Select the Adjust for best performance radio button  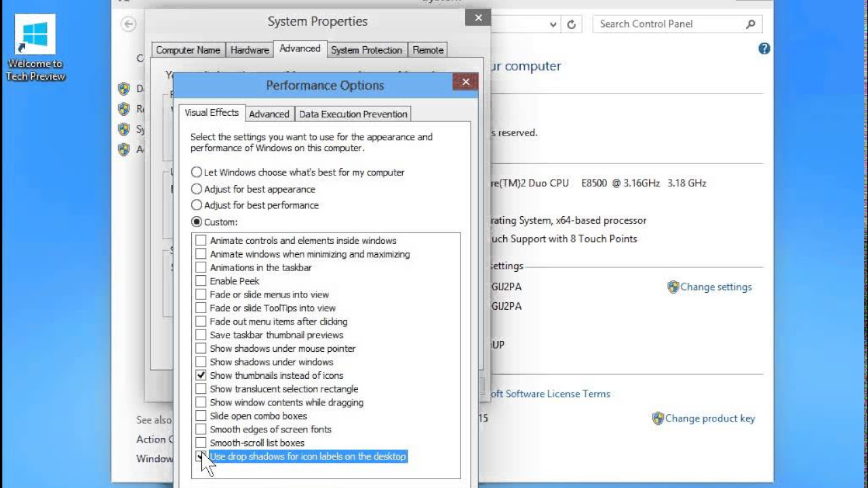click(x=197, y=205)
